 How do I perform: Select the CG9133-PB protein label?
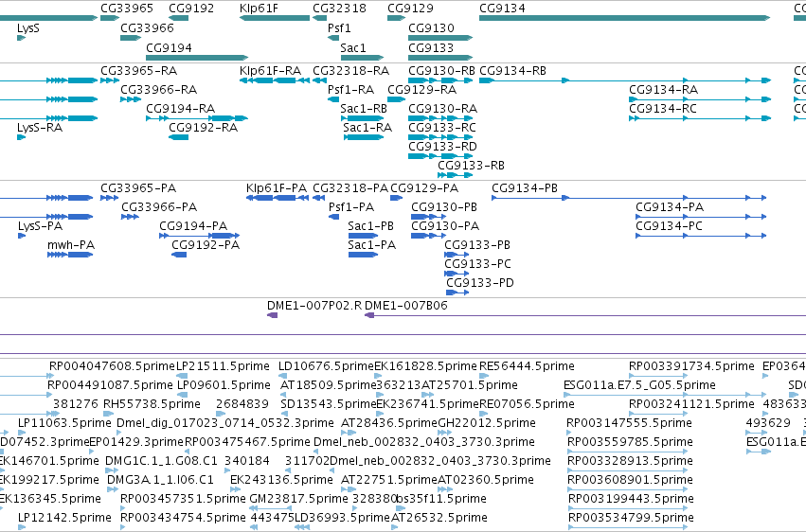click(477, 245)
